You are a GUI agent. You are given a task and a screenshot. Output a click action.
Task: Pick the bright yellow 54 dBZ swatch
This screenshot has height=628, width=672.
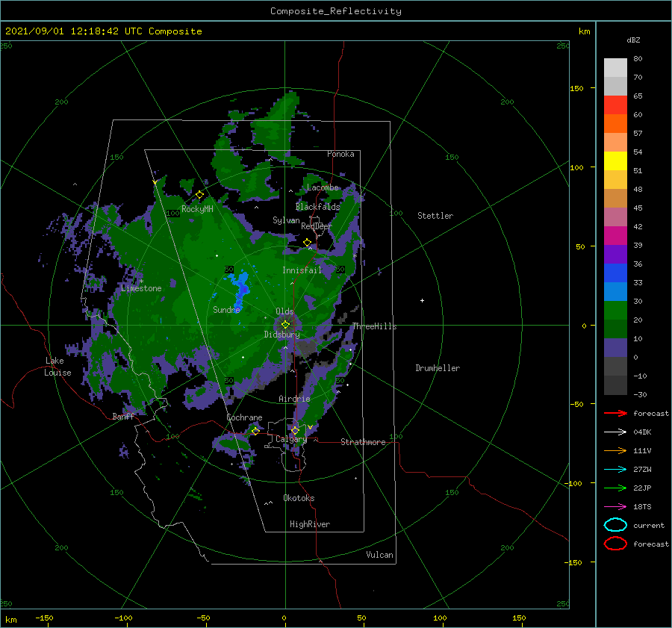(x=615, y=161)
